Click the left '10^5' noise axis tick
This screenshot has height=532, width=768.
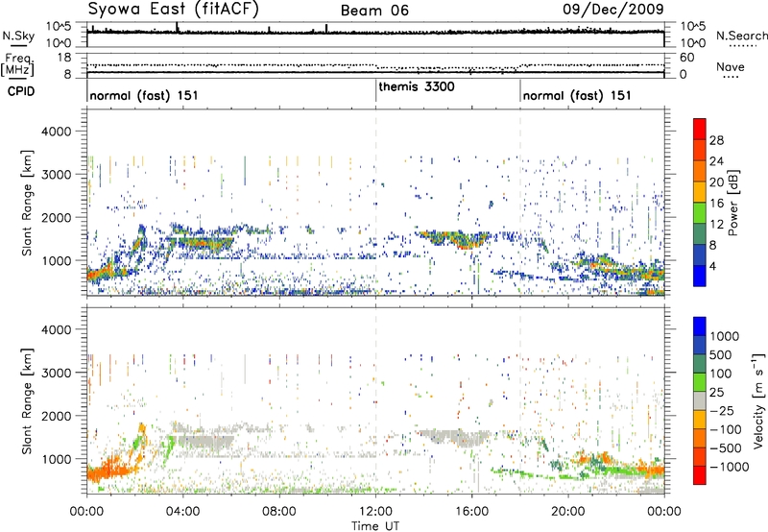(59, 26)
